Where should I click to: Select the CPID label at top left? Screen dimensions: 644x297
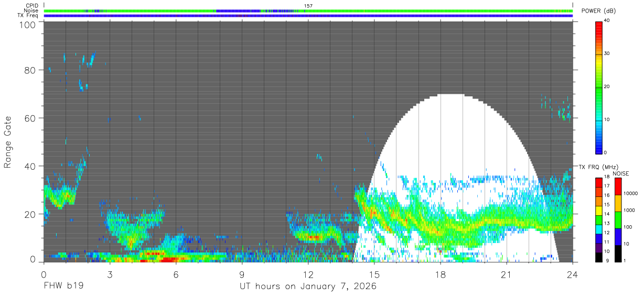(x=33, y=6)
